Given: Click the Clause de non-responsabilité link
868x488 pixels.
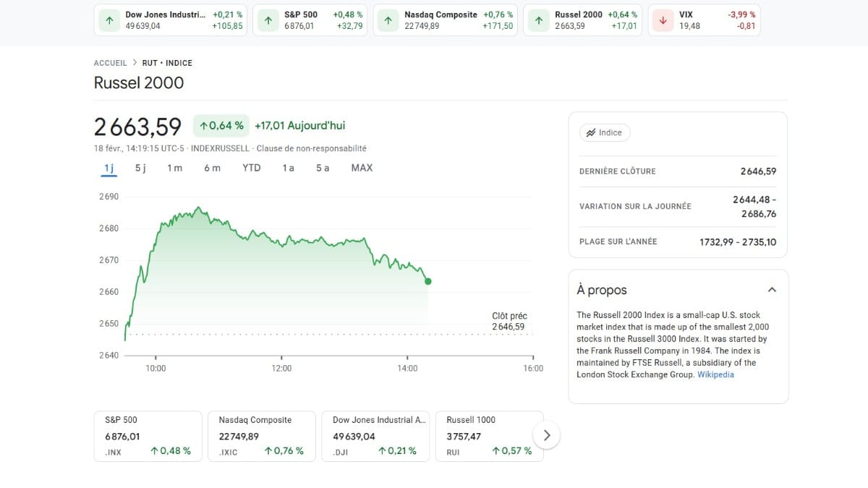Looking at the screenshot, I should click(x=314, y=147).
